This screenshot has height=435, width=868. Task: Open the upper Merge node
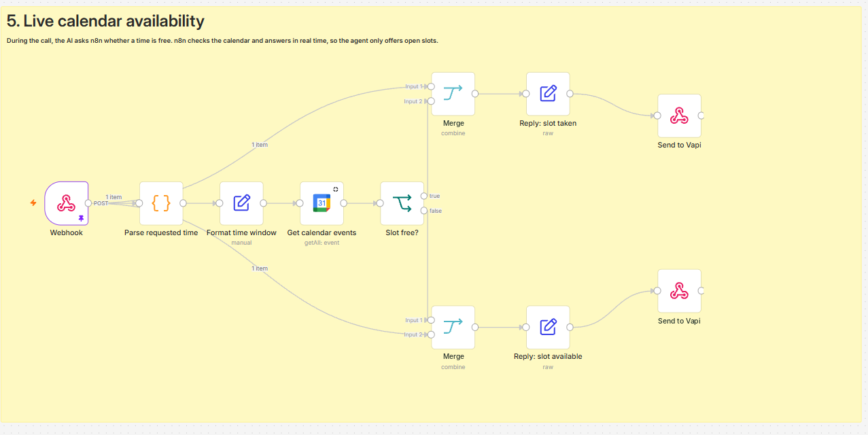[453, 94]
